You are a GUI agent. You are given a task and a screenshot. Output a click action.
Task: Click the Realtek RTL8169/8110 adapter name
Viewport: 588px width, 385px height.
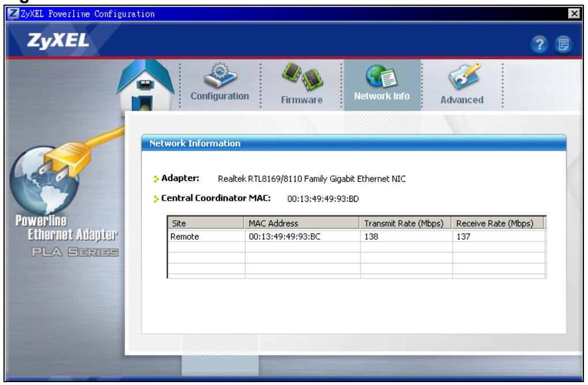tap(312, 179)
